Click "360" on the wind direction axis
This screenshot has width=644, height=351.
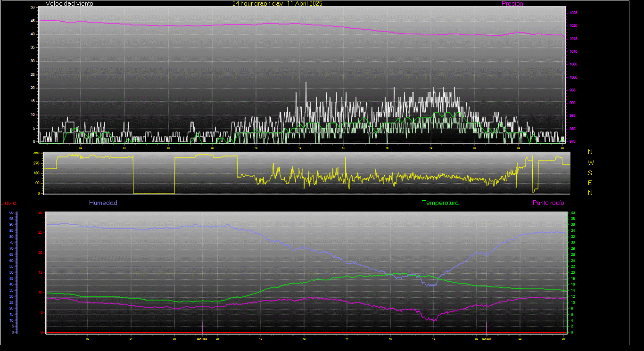coord(36,153)
